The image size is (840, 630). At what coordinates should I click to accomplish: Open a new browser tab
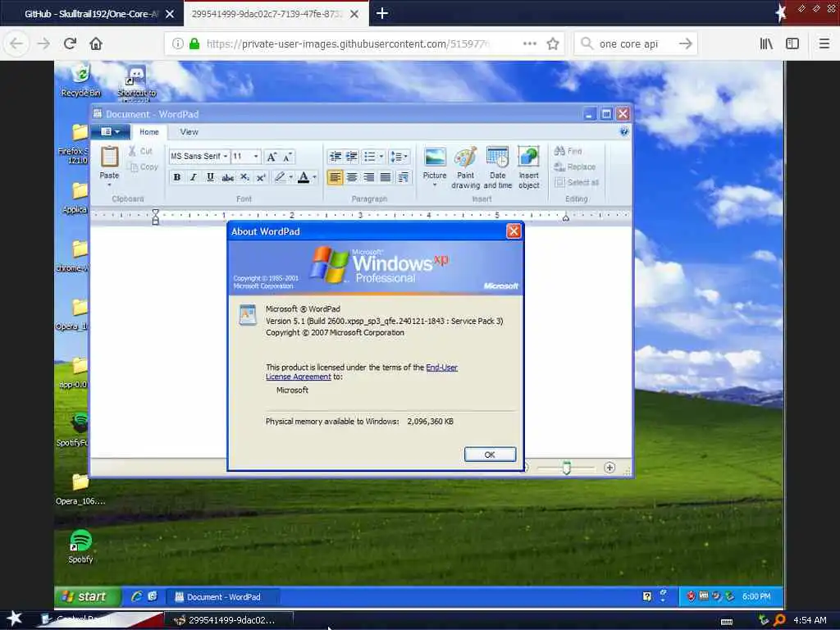[382, 13]
